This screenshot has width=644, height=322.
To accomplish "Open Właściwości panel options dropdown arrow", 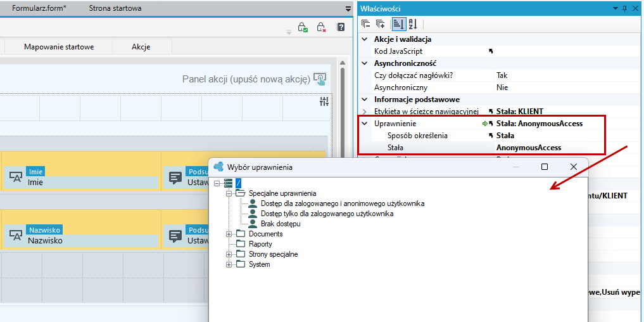I will 616,9.
